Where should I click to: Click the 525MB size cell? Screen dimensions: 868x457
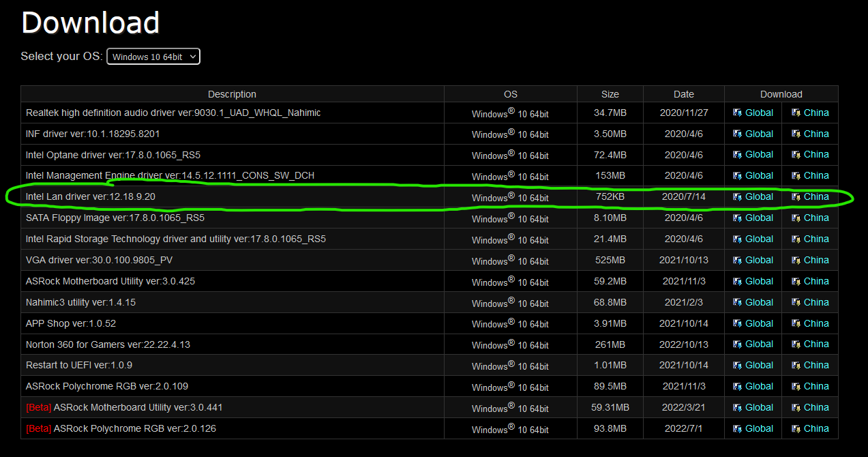pyautogui.click(x=610, y=260)
